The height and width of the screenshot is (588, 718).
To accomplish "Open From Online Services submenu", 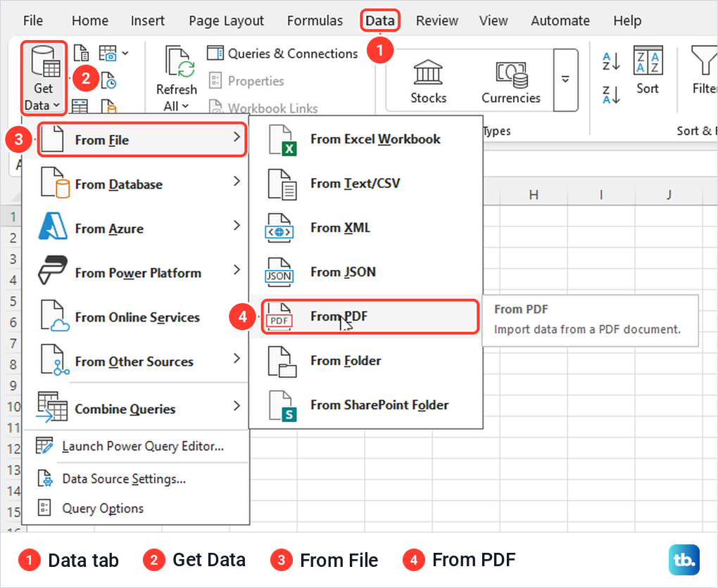I will 136,317.
